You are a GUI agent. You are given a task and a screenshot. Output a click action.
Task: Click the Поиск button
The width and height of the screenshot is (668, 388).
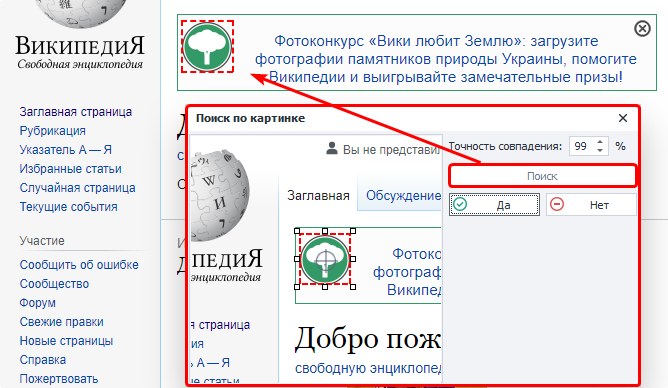542,176
